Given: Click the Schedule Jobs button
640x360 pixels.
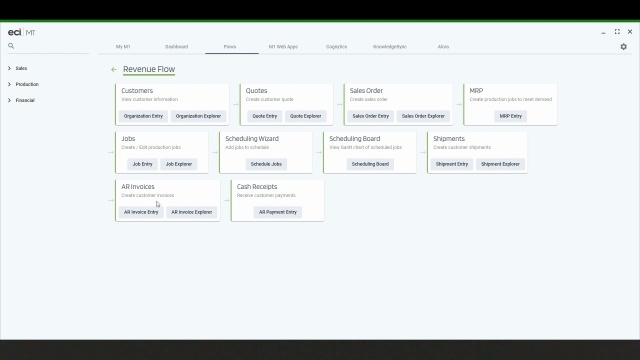Looking at the screenshot, I should tap(266, 164).
